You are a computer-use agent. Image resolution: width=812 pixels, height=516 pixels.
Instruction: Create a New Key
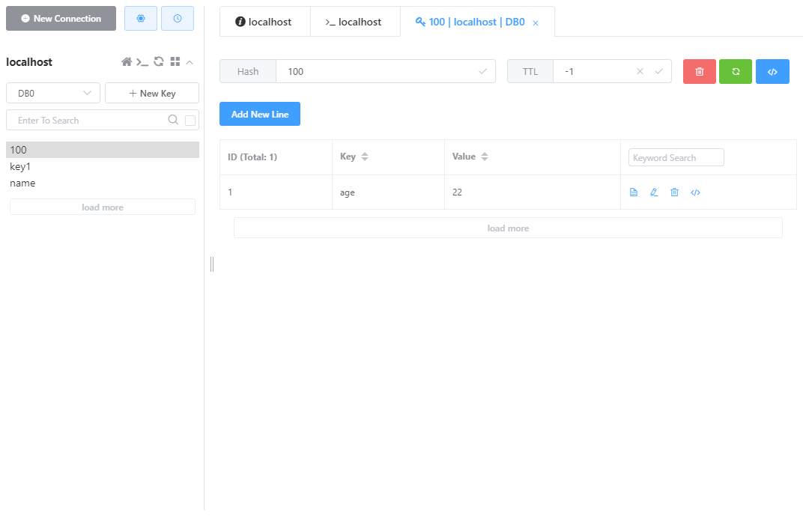click(x=152, y=93)
